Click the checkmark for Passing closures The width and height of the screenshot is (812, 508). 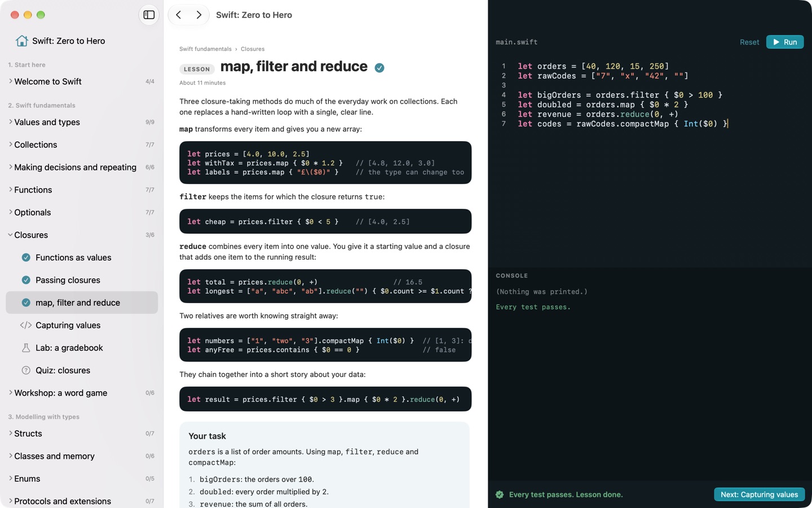(26, 280)
